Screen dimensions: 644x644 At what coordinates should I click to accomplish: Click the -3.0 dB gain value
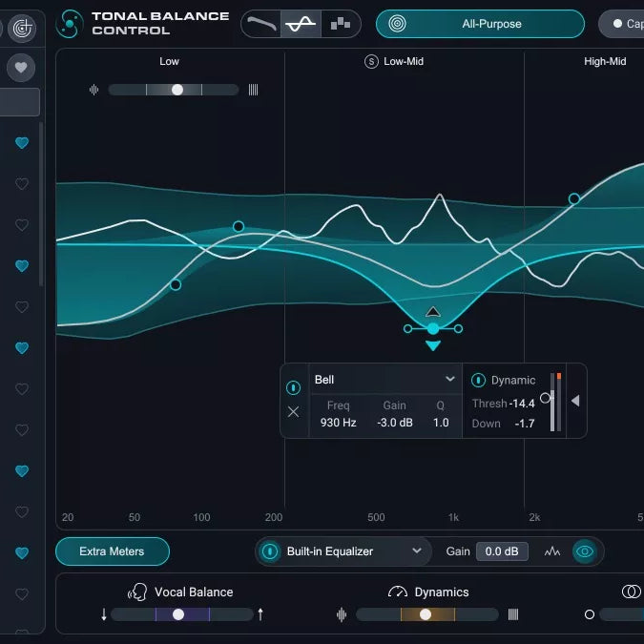coord(395,423)
